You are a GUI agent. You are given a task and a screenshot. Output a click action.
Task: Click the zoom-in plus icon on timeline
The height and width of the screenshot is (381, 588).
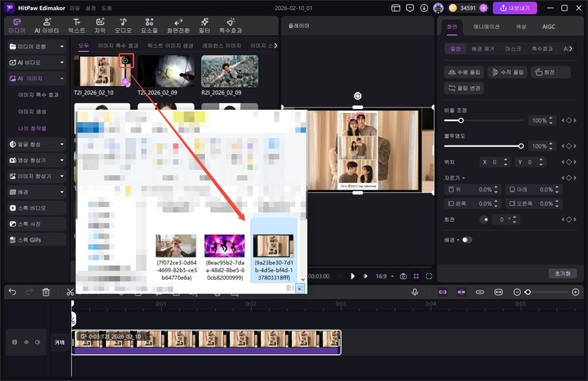click(576, 292)
